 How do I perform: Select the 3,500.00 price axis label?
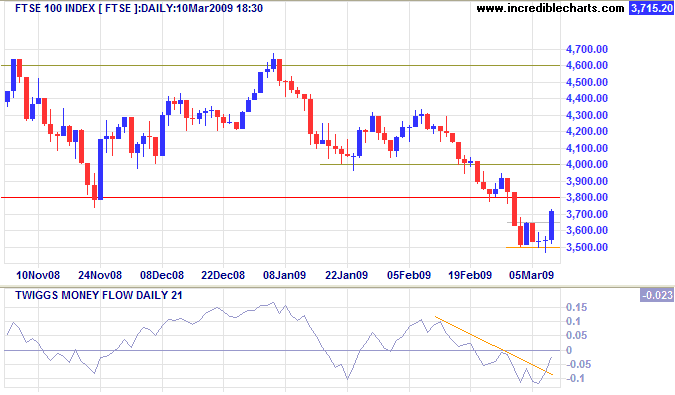point(587,247)
